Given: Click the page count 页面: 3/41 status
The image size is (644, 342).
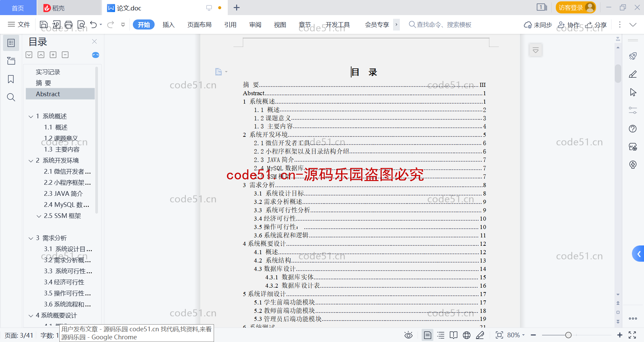Looking at the screenshot, I should coord(19,335).
